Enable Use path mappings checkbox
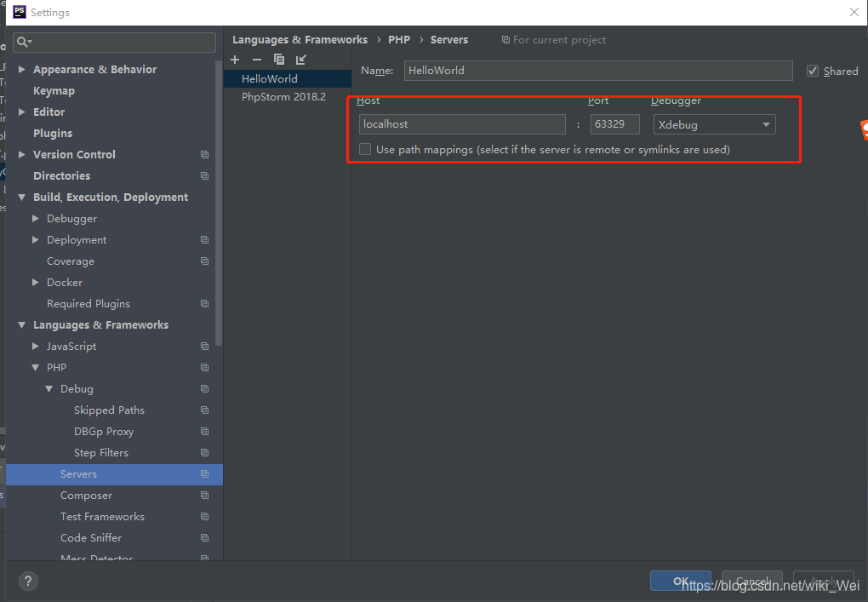868x602 pixels. coord(365,149)
